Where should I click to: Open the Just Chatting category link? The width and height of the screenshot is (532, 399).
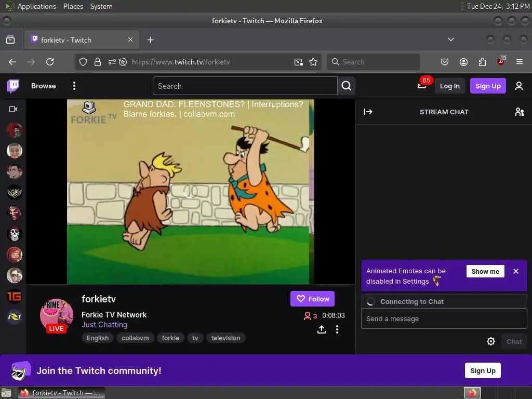click(x=104, y=325)
